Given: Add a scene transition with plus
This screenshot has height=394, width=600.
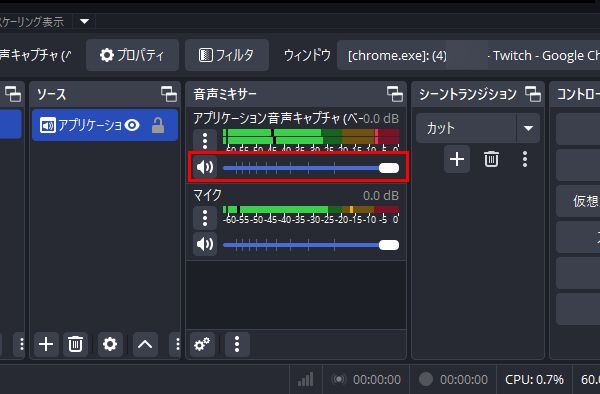Looking at the screenshot, I should click(x=457, y=159).
